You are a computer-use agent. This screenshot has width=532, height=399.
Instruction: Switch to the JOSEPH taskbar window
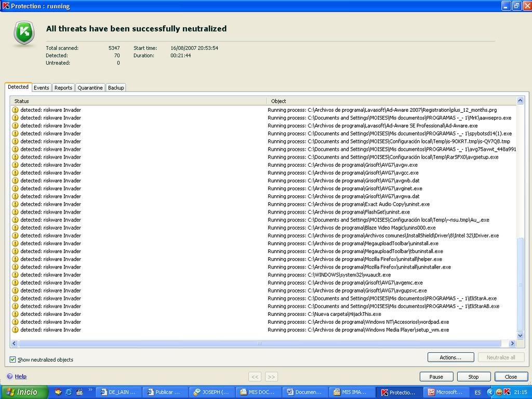click(x=211, y=392)
